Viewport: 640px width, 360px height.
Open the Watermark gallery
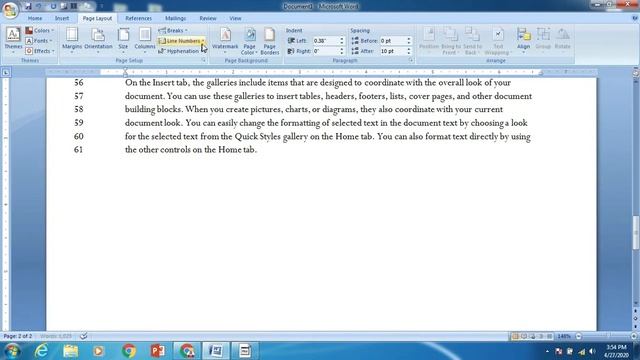point(225,40)
